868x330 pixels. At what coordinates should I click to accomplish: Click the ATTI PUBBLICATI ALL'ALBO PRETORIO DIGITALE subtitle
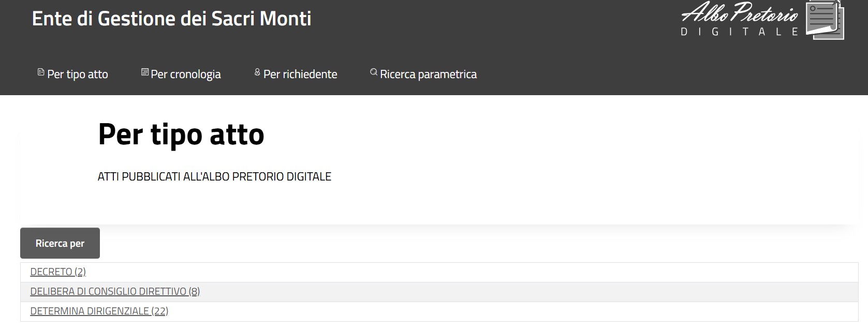pos(214,177)
